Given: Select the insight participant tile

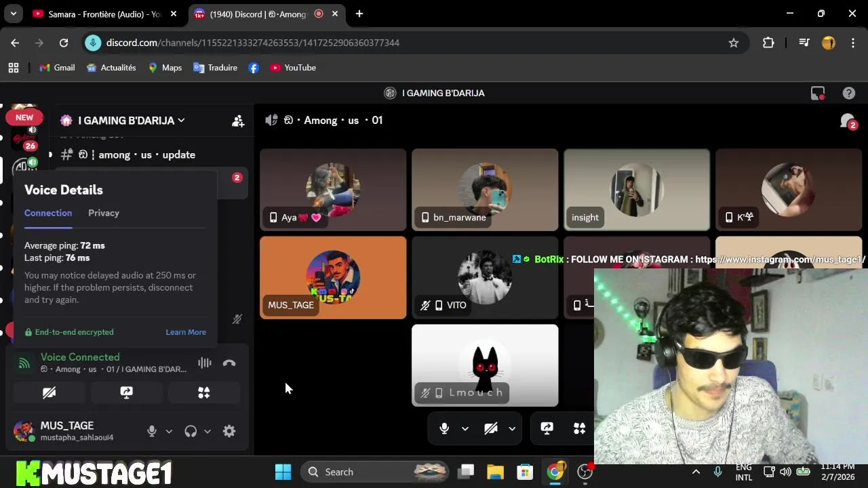Looking at the screenshot, I should [637, 190].
